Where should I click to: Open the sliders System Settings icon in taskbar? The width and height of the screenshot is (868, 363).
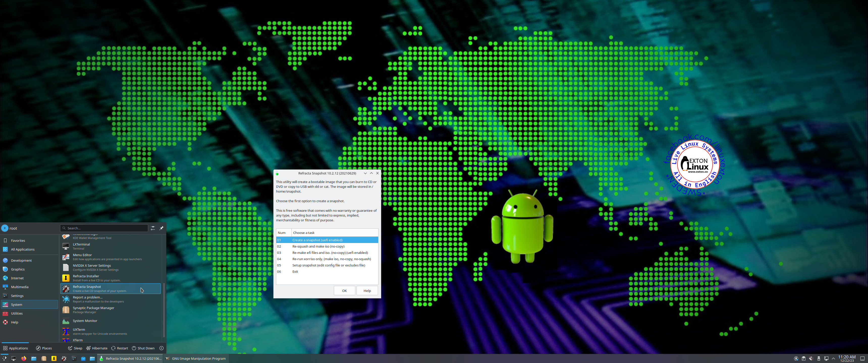click(74, 358)
